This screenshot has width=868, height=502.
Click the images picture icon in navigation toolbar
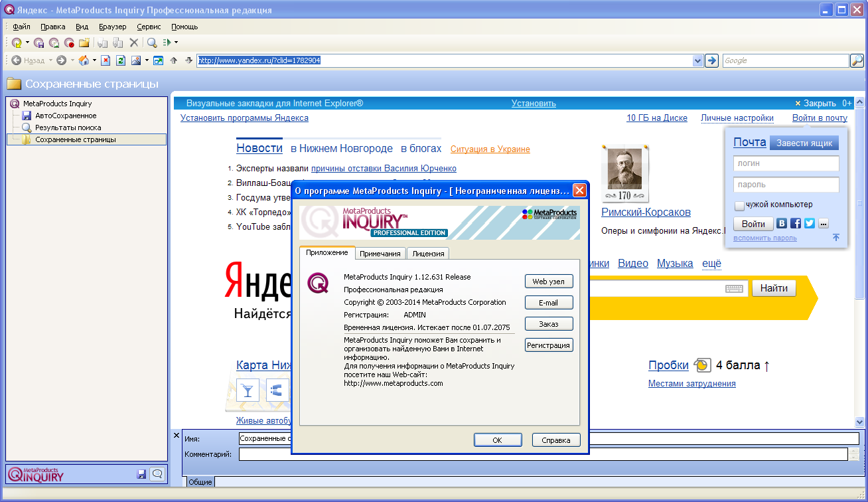(136, 60)
